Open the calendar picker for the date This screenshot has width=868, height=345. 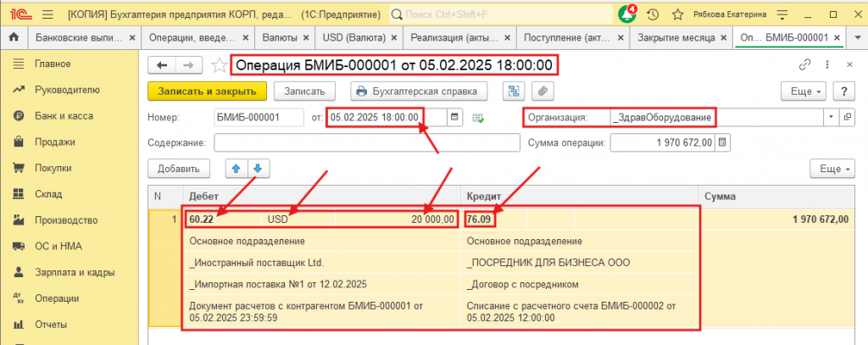454,117
